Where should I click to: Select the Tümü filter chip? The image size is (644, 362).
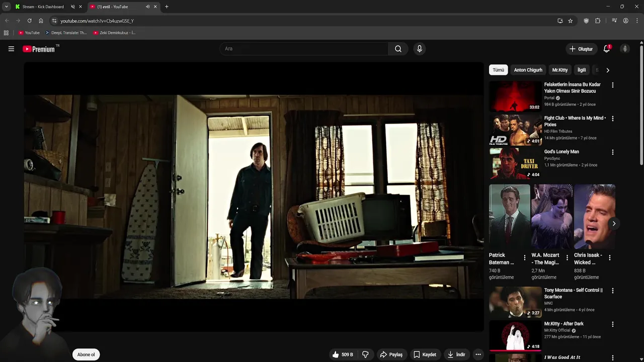point(498,70)
